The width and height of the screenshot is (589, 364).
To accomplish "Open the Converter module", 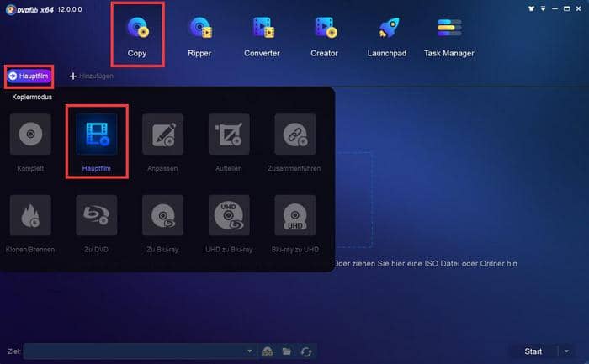I will (262, 36).
